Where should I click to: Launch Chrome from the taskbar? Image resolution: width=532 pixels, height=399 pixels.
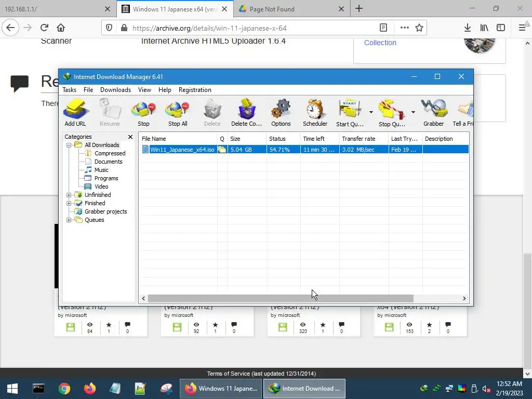click(x=64, y=389)
